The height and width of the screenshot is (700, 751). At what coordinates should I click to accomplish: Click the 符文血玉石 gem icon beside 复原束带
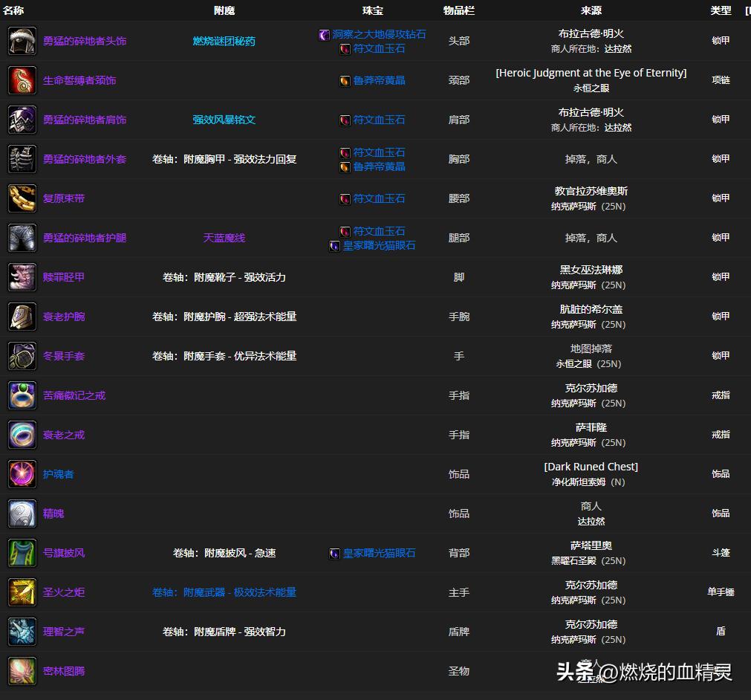coord(344,198)
